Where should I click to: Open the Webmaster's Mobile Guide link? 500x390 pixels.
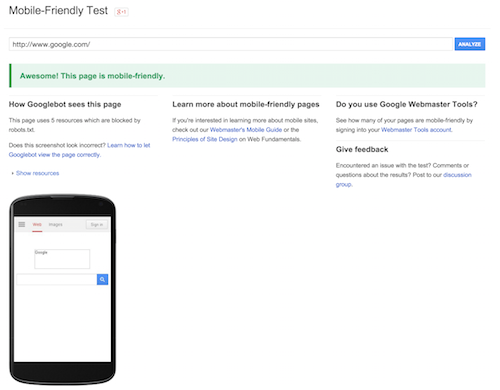(246, 130)
